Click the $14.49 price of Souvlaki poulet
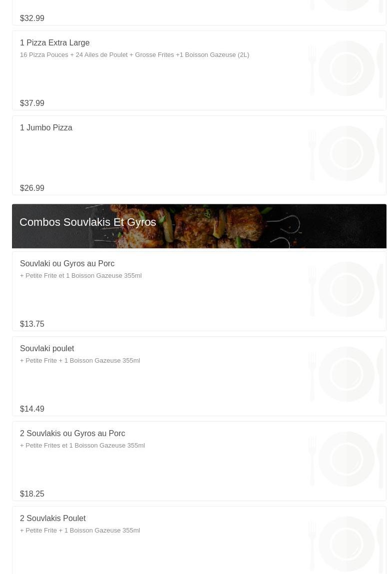The width and height of the screenshot is (392, 574). coord(32,409)
